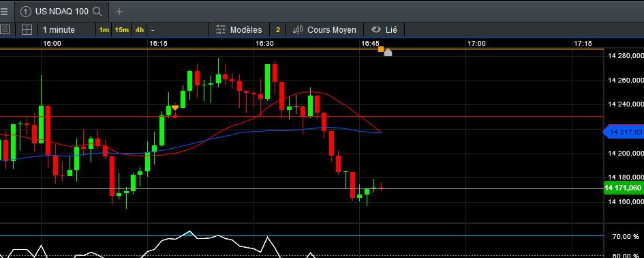
Task: Select the US NDAQ 100 tab
Action: click(x=61, y=12)
